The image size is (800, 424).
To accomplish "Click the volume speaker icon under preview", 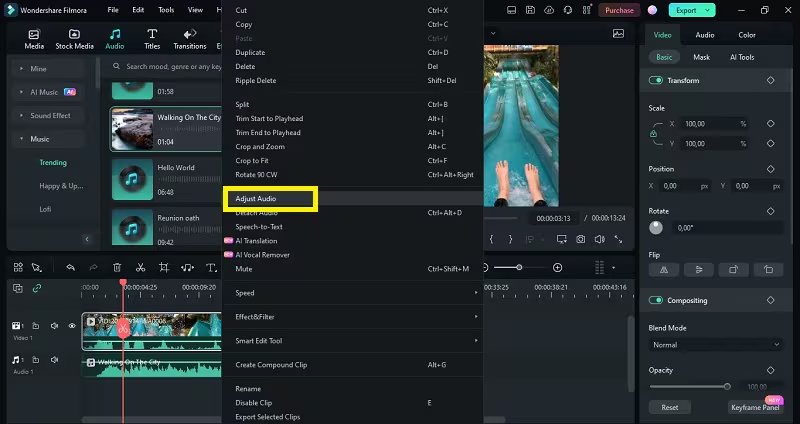I will [600, 239].
